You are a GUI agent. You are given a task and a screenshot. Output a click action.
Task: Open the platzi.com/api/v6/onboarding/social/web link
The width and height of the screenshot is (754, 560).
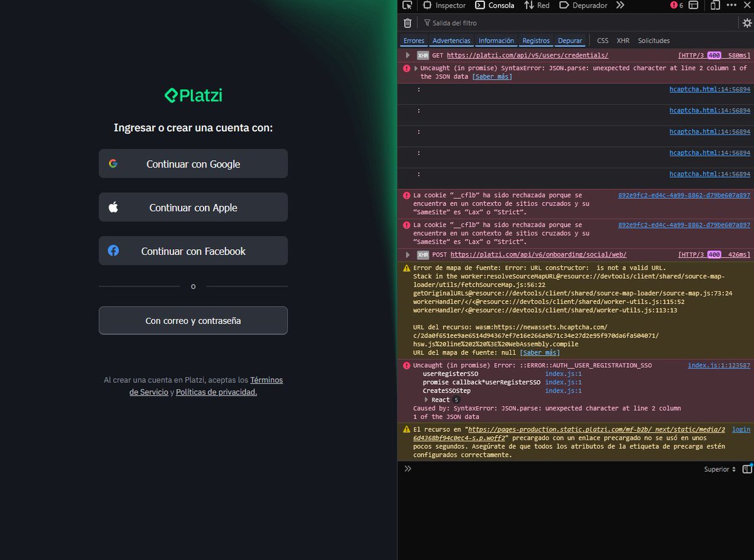(x=538, y=254)
